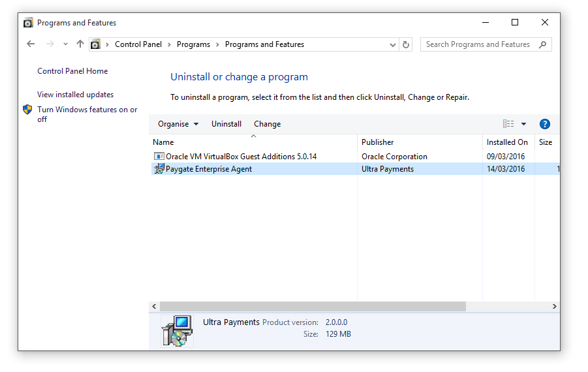Click product version 2.0.0.0 value
This screenshot has width=588, height=372.
pyautogui.click(x=336, y=322)
